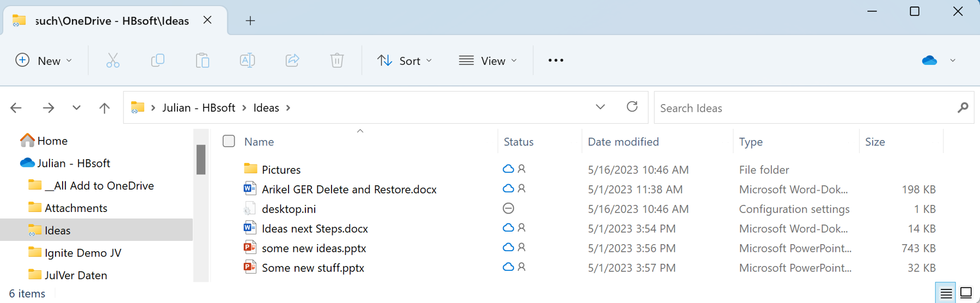Image resolution: width=980 pixels, height=303 pixels.
Task: Click the Rename icon in toolbar
Action: pyautogui.click(x=247, y=60)
